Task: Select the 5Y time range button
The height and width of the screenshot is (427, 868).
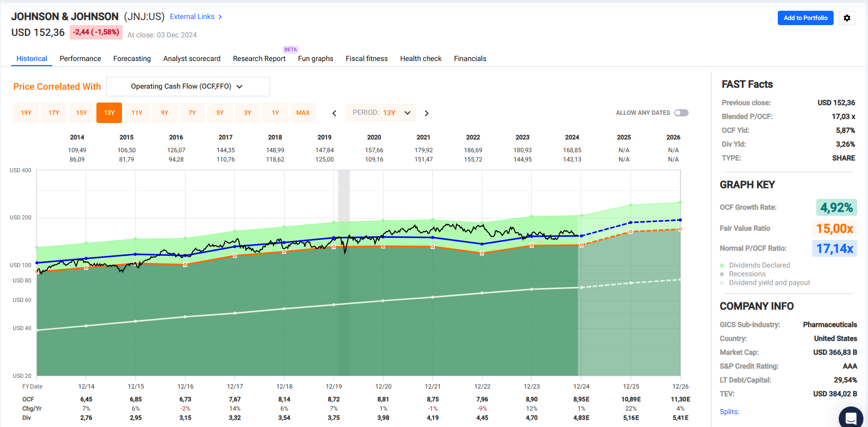Action: 220,113
